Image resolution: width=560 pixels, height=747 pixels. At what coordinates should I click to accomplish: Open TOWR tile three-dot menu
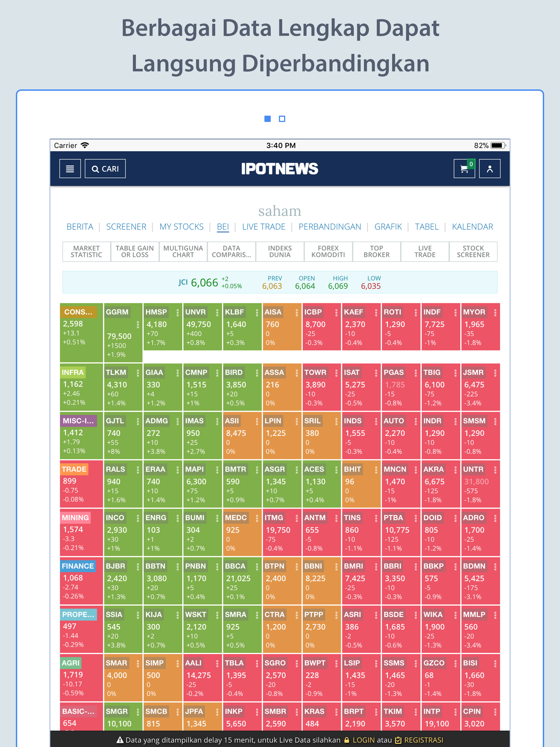(x=336, y=373)
